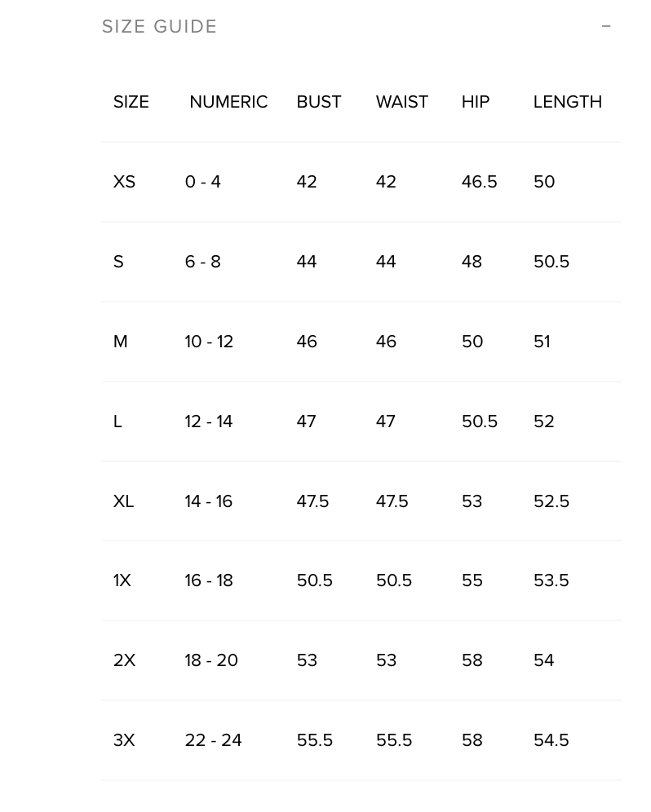
Task: Click the 0 - 4 numeric range
Action: tap(203, 182)
